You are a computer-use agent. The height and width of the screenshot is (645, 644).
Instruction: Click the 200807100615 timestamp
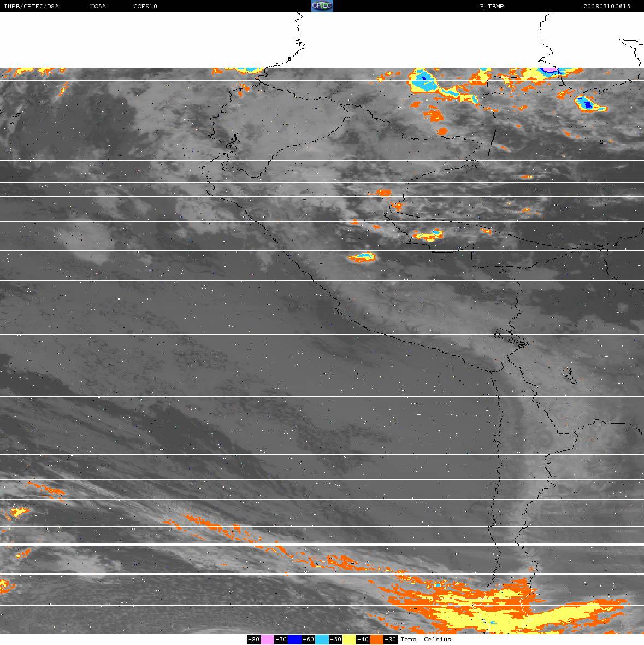click(x=607, y=6)
